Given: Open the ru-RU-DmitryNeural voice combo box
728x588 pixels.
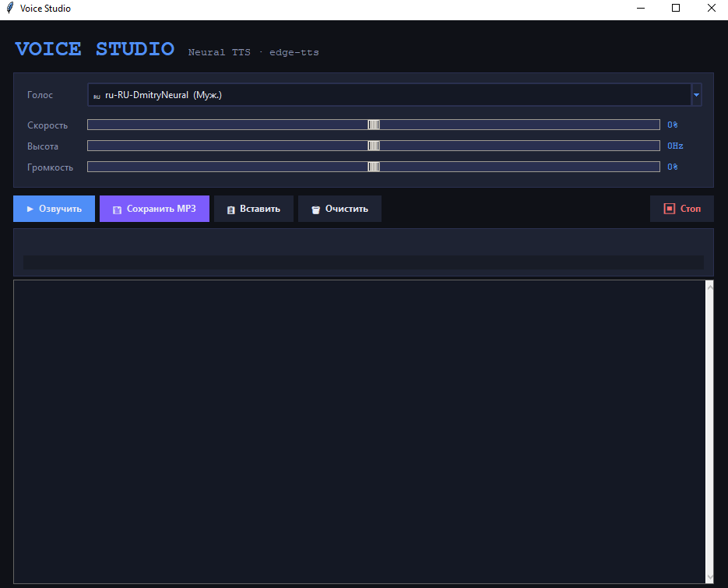Looking at the screenshot, I should point(394,95).
